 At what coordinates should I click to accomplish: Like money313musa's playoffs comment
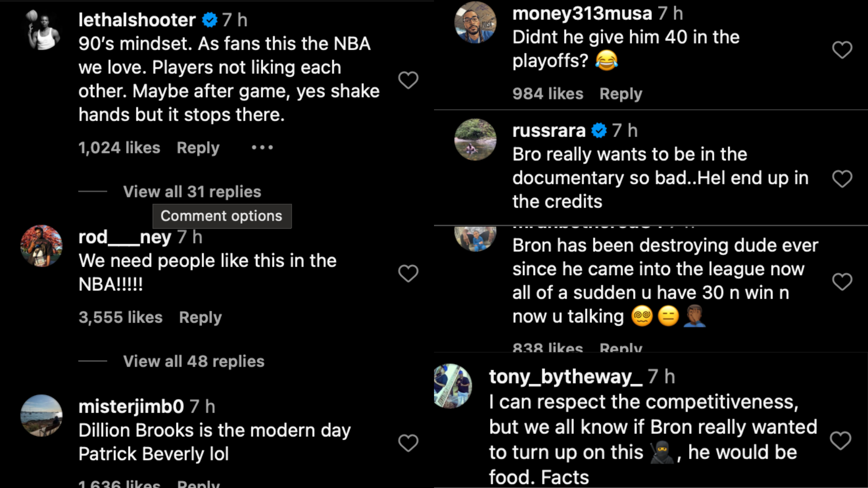842,50
